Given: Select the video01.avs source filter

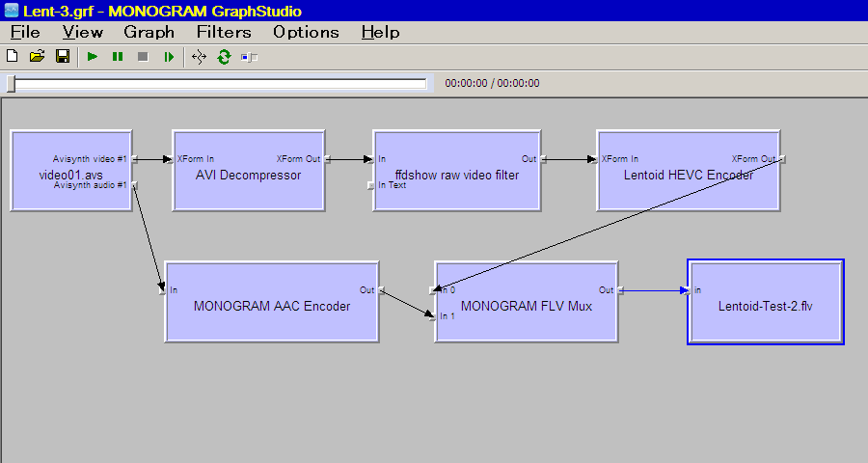Looking at the screenshot, I should pyautogui.click(x=71, y=171).
